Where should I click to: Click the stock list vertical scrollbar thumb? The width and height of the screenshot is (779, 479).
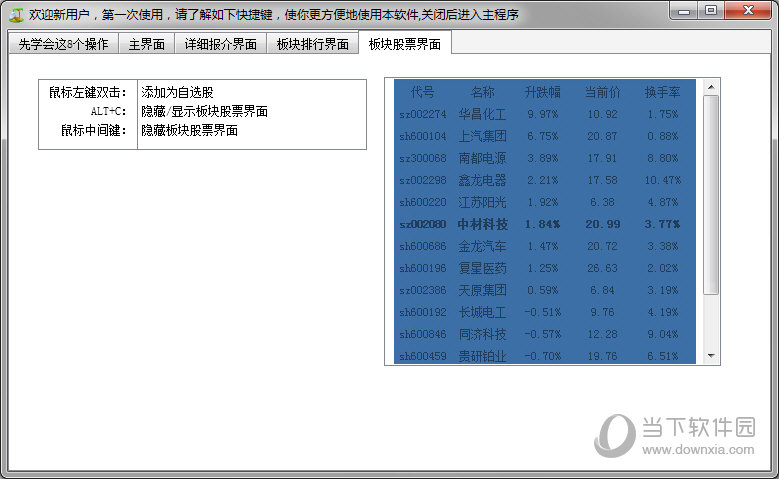click(x=711, y=195)
